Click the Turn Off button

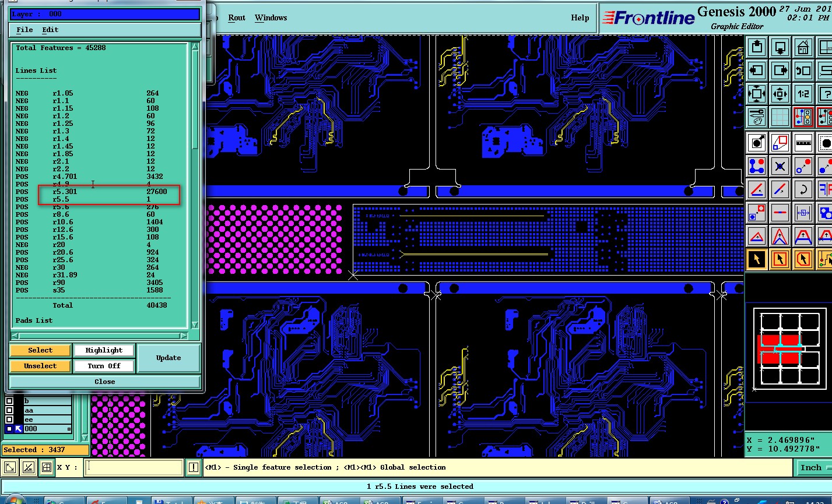104,366
